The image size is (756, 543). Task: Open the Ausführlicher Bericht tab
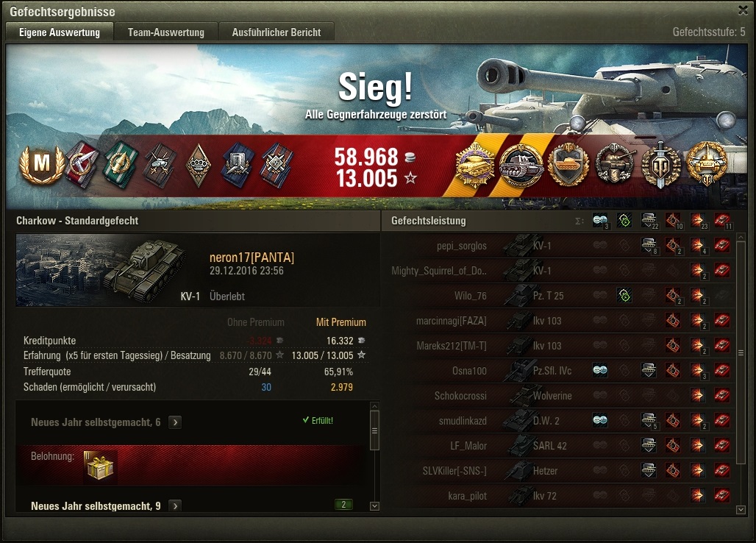click(277, 32)
